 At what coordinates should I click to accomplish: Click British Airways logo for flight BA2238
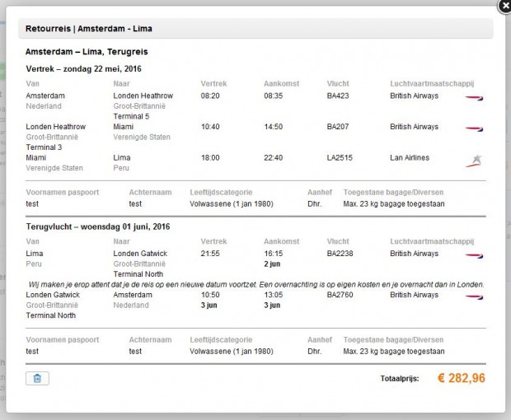474,255
